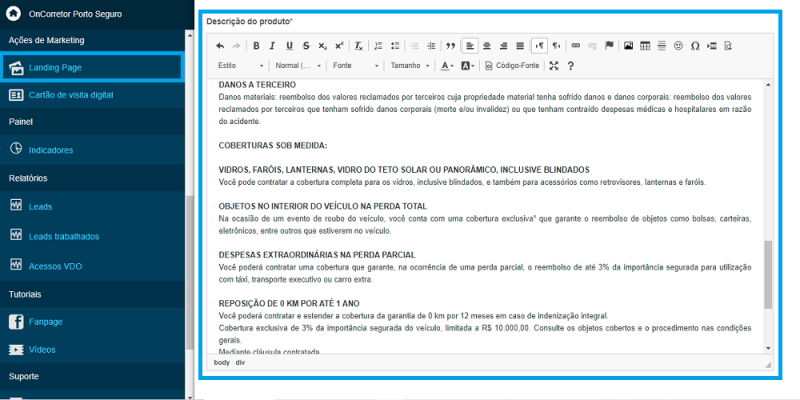The image size is (800, 400).
Task: Click OBJETOS NO INTERIOR DO VEÍCULO heading
Action: 322,206
